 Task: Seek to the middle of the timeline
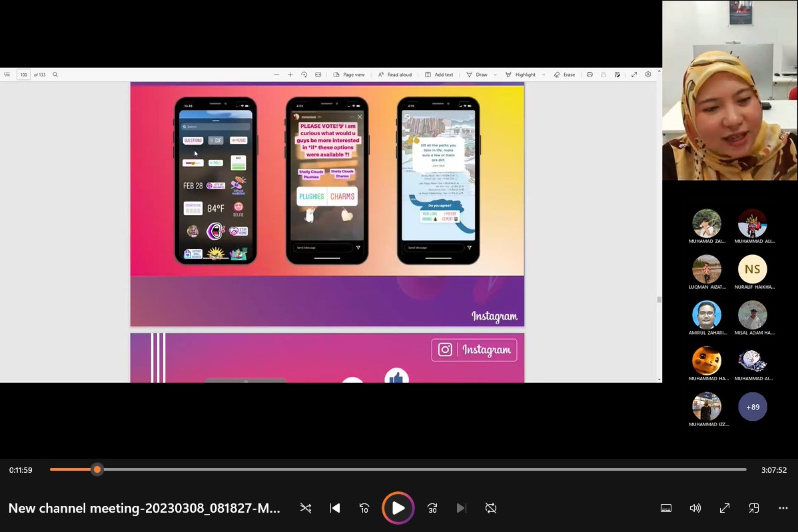[398, 469]
